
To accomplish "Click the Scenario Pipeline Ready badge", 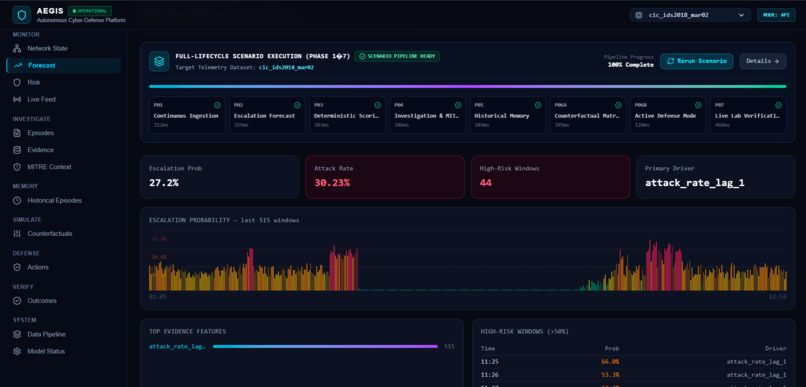I will [x=397, y=56].
